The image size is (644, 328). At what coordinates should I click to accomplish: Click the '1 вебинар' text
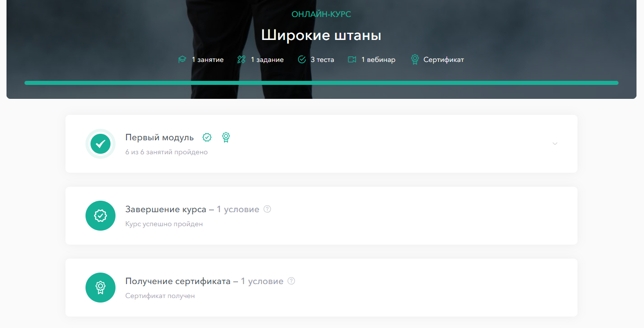pyautogui.click(x=378, y=59)
